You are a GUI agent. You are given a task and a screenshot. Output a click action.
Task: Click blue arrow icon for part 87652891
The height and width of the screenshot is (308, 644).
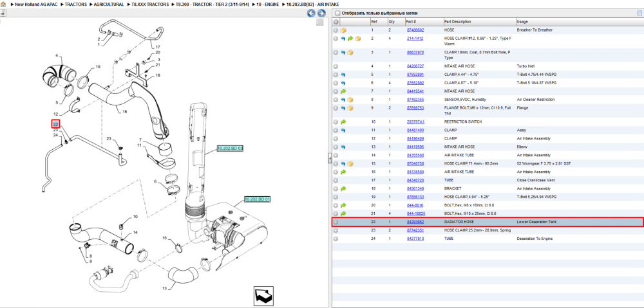tap(343, 75)
